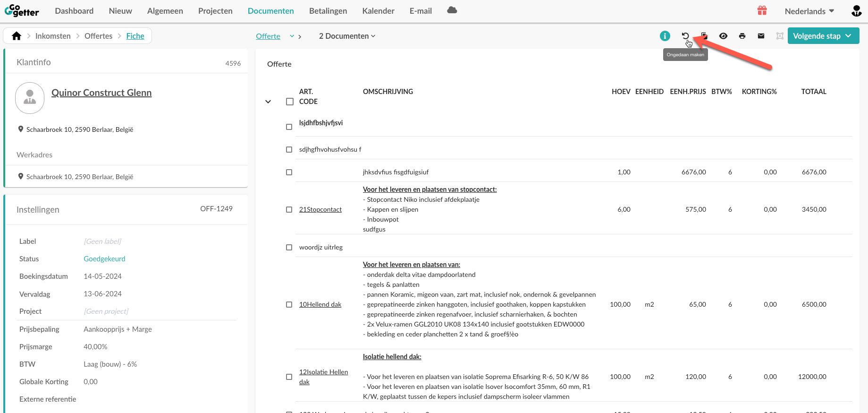Open article link 12Isolatie Hellen dak
This screenshot has width=868, height=413.
click(324, 377)
